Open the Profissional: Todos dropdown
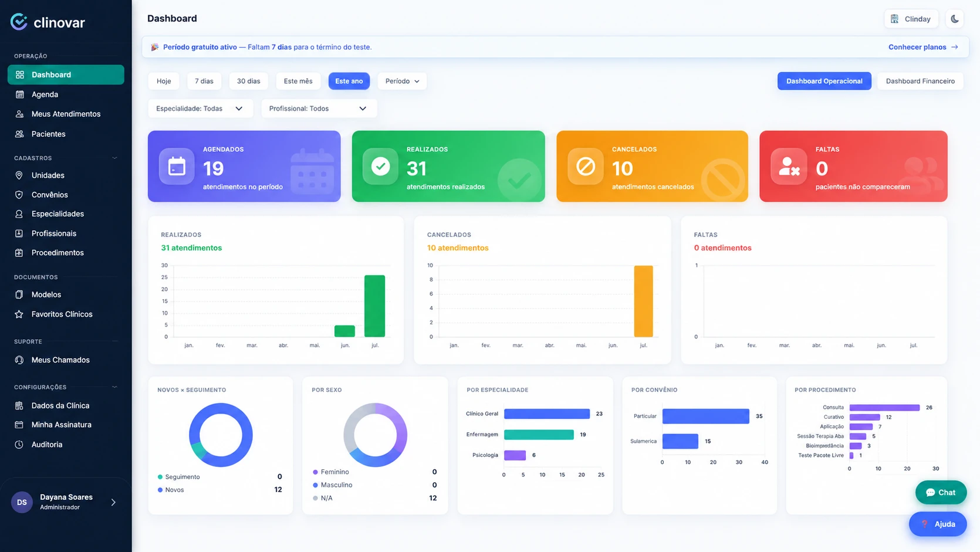 click(319, 109)
